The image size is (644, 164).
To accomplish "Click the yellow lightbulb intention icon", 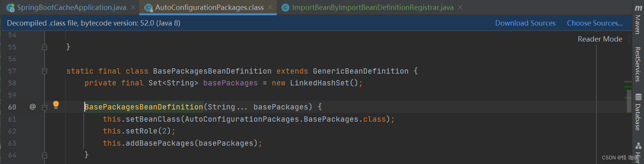I will (x=56, y=105).
